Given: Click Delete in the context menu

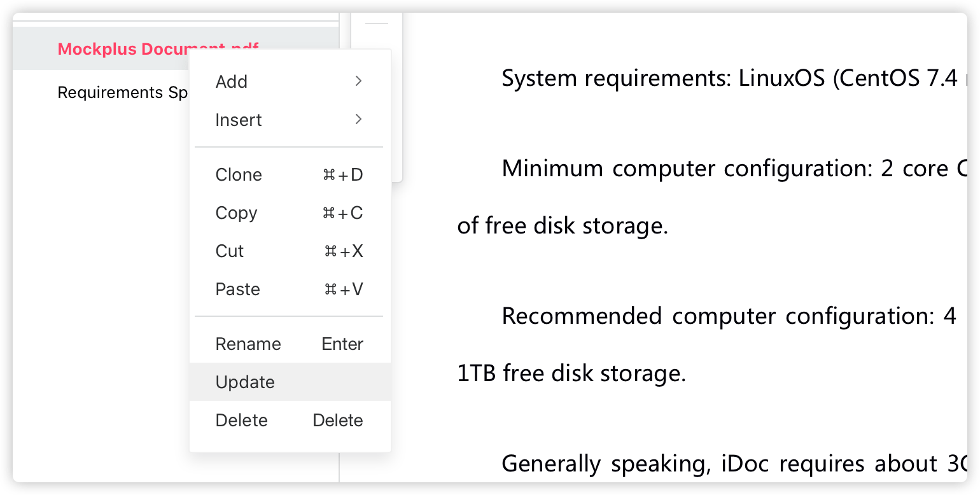Looking at the screenshot, I should (x=242, y=421).
